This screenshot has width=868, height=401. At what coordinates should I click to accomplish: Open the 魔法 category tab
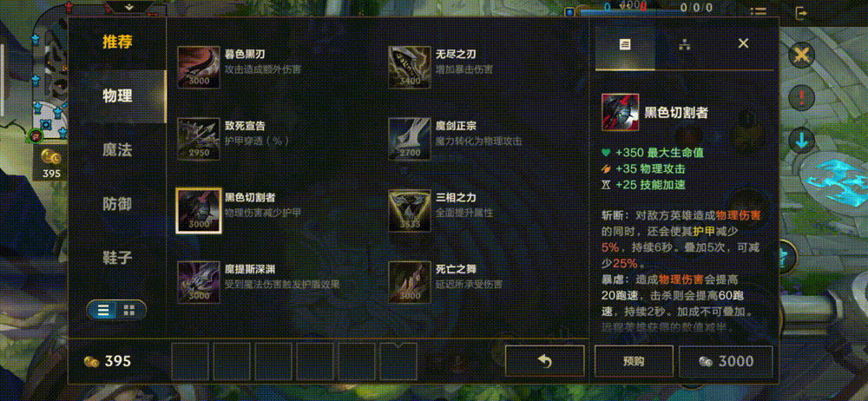click(x=117, y=149)
